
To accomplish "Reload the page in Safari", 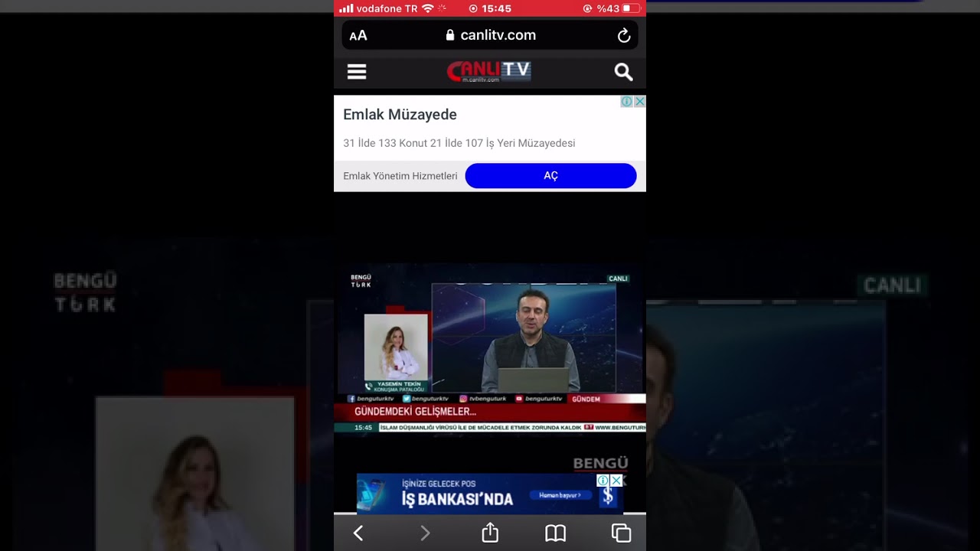I will pyautogui.click(x=624, y=35).
